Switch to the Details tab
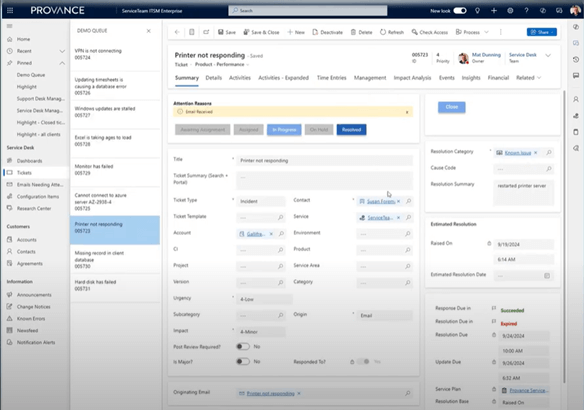Image resolution: width=584 pixels, height=410 pixels. (213, 78)
